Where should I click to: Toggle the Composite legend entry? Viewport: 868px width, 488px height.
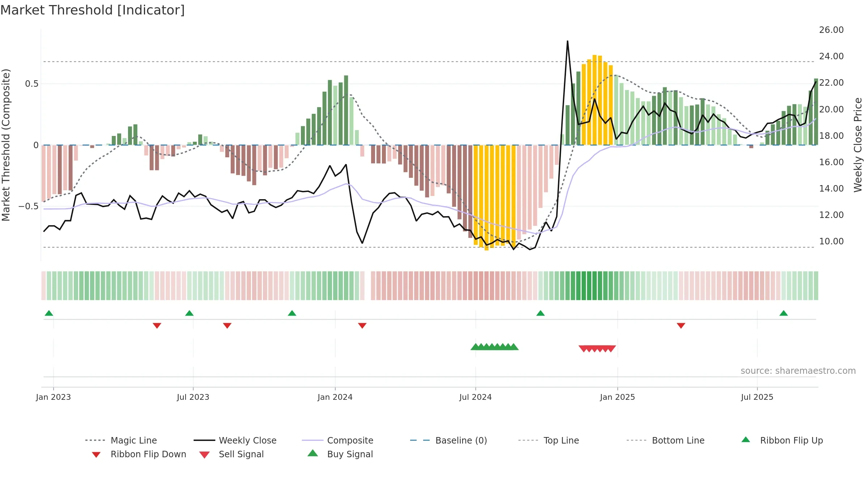337,440
